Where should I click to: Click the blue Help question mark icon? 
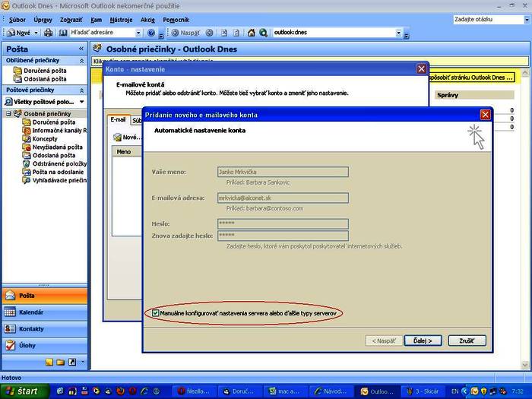tap(151, 33)
